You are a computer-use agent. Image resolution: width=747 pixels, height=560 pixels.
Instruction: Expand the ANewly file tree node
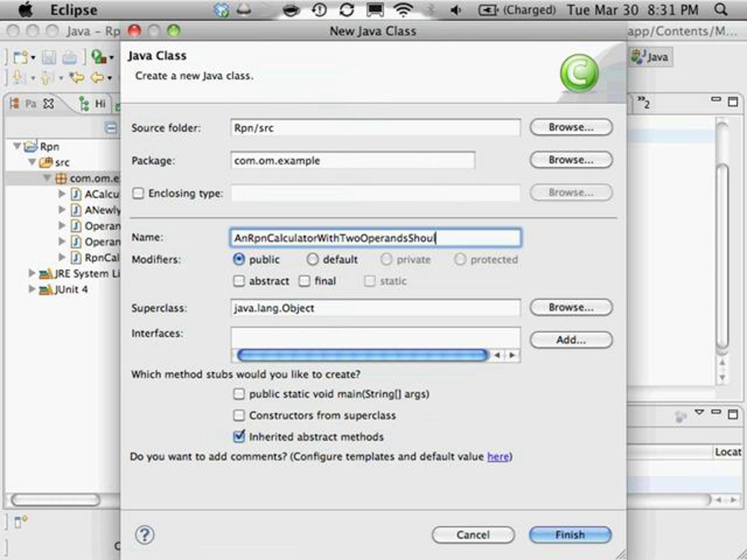pyautogui.click(x=62, y=210)
